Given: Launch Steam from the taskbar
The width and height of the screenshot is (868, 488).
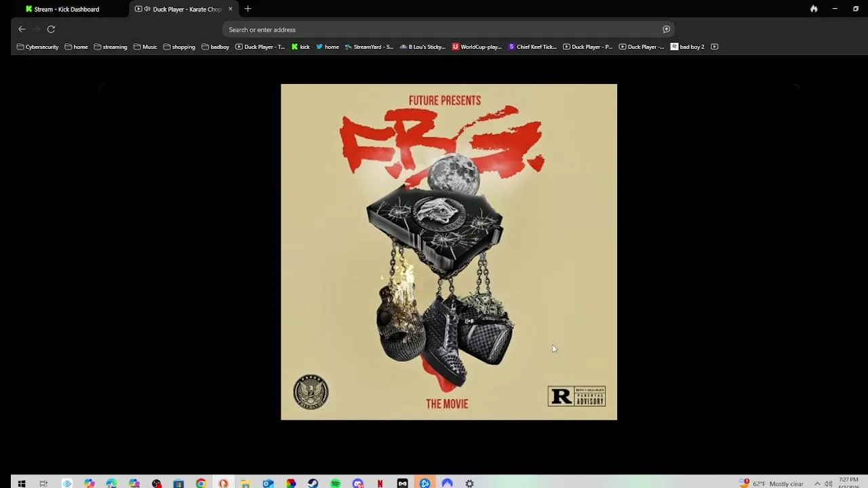Looking at the screenshot, I should pyautogui.click(x=313, y=483).
